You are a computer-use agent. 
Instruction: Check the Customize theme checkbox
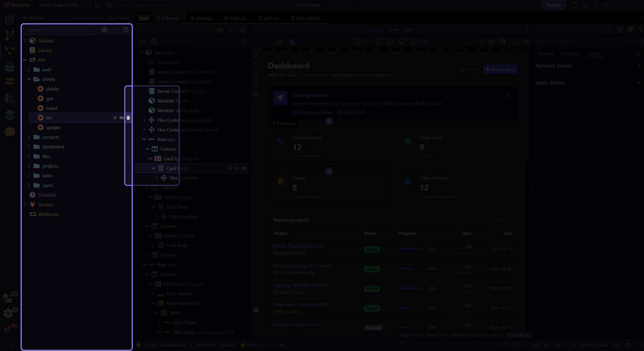(x=294, y=112)
